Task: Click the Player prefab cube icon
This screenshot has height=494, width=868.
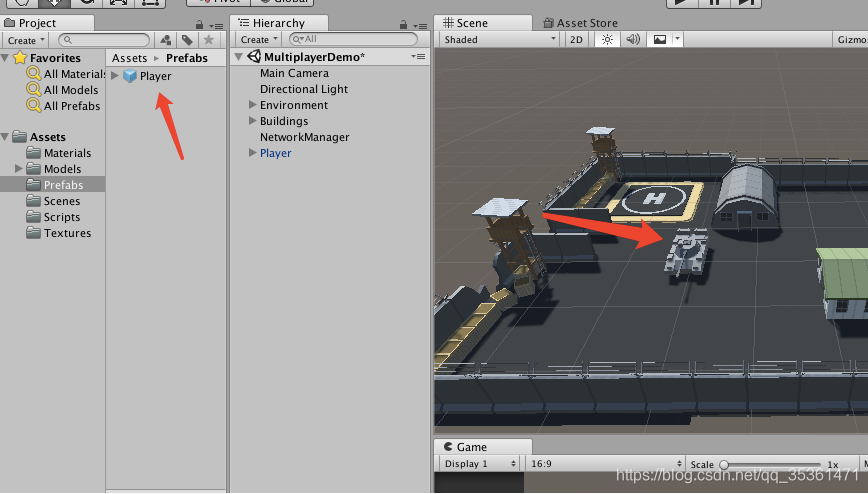Action: [x=130, y=76]
